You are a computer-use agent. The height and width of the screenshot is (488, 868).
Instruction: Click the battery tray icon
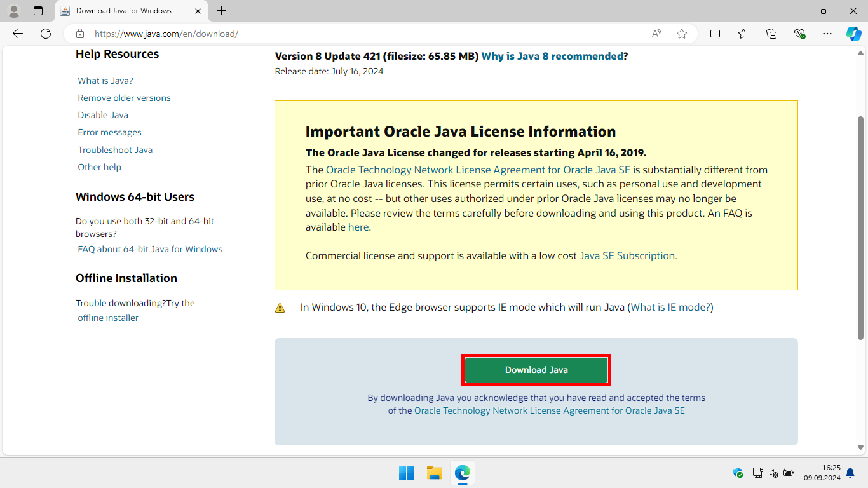[x=789, y=473]
